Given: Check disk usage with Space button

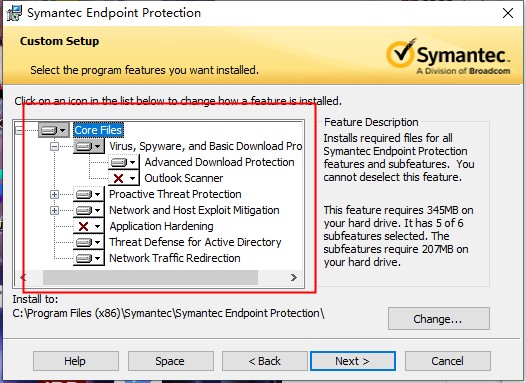Looking at the screenshot, I should pos(170,361).
